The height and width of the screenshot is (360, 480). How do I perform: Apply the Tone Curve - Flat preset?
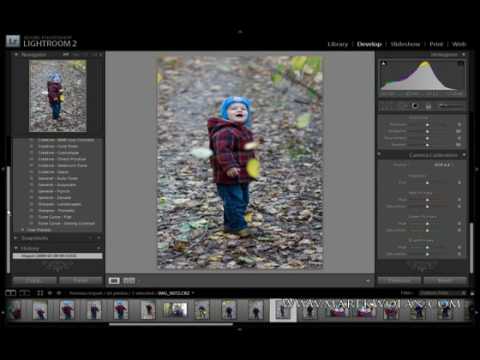pyautogui.click(x=55, y=217)
